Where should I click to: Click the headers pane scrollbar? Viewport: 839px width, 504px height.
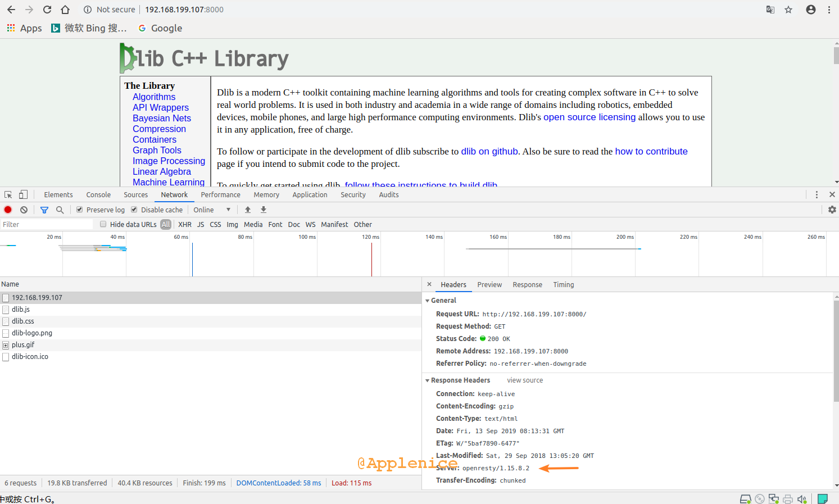pyautogui.click(x=836, y=351)
